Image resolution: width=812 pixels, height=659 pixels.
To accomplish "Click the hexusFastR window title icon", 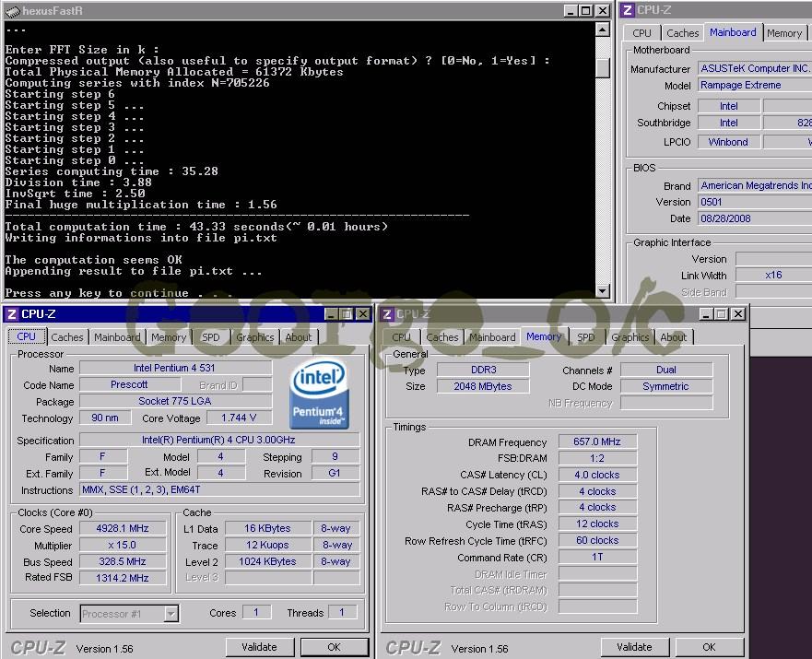I will pos(13,11).
